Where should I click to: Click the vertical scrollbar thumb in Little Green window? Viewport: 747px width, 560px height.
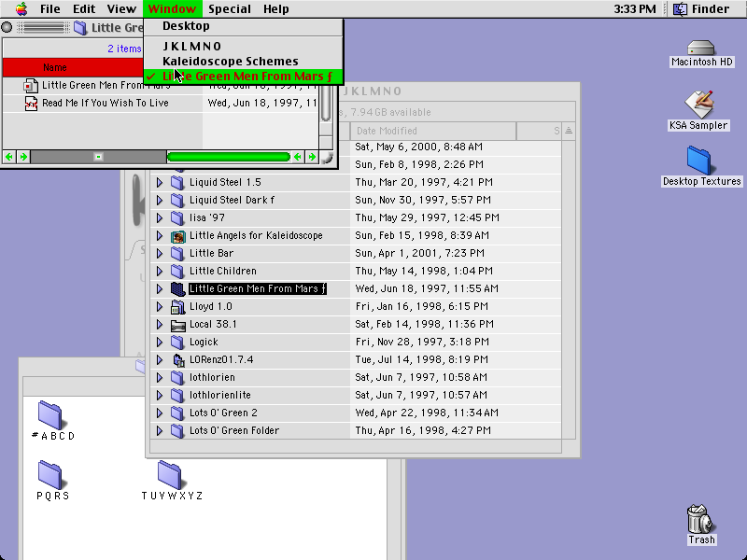(x=326, y=103)
